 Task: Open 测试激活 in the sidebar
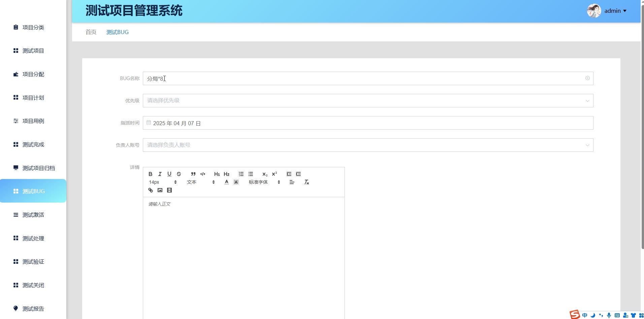[x=33, y=215]
